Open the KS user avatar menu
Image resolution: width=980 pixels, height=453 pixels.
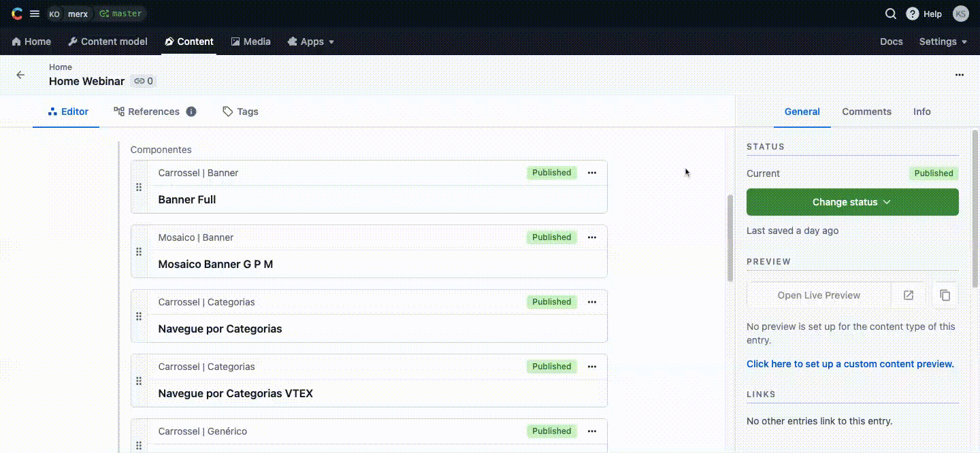pyautogui.click(x=960, y=14)
